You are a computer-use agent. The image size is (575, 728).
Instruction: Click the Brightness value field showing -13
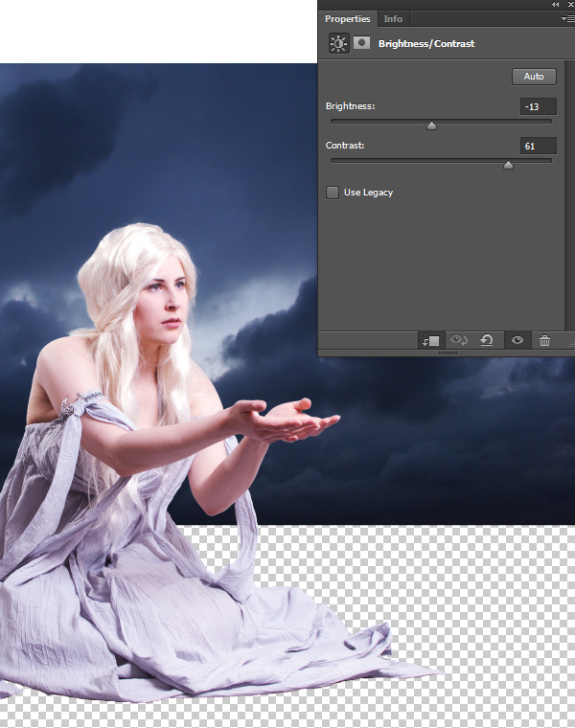coord(539,106)
